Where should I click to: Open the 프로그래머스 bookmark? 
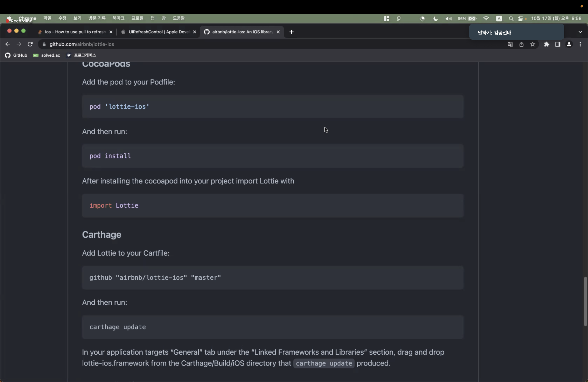[81, 55]
